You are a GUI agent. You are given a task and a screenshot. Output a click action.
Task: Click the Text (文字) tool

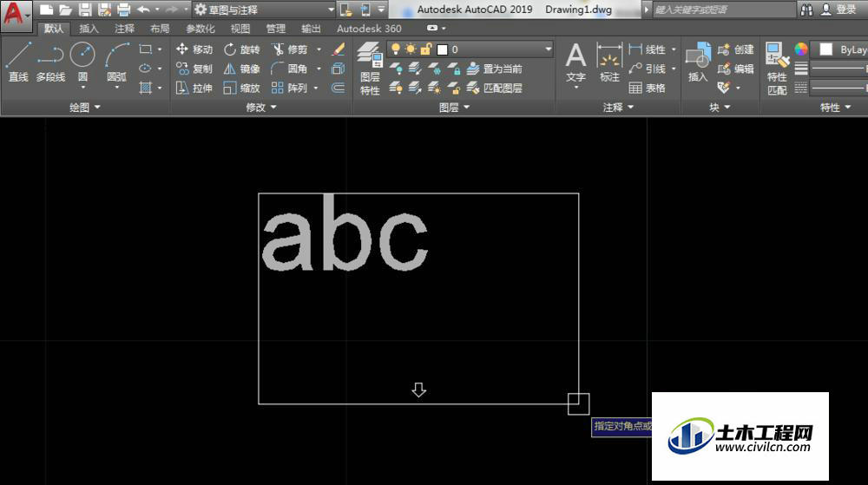coord(575,63)
